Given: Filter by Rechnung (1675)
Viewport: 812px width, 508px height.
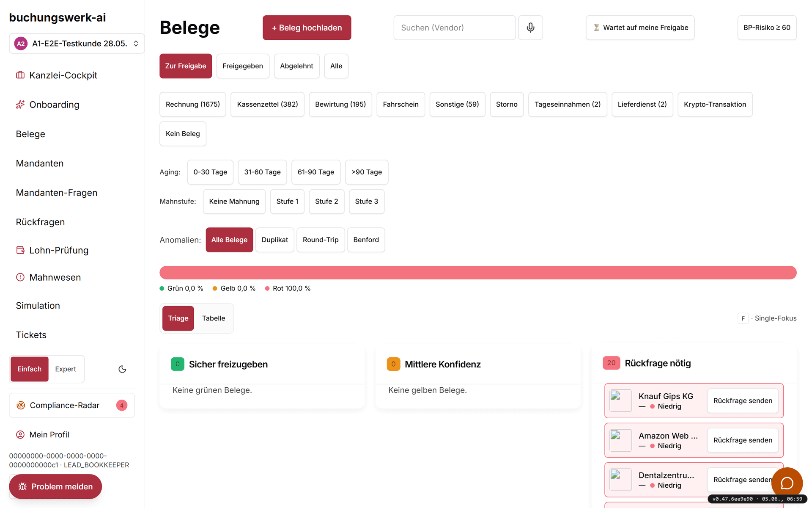Looking at the screenshot, I should pos(193,105).
